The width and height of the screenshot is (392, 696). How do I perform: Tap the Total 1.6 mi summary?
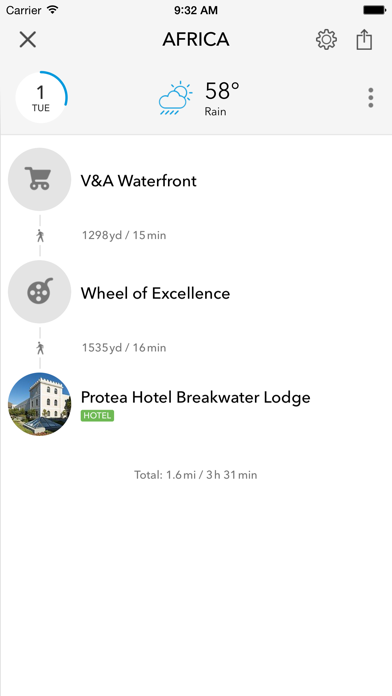196,475
